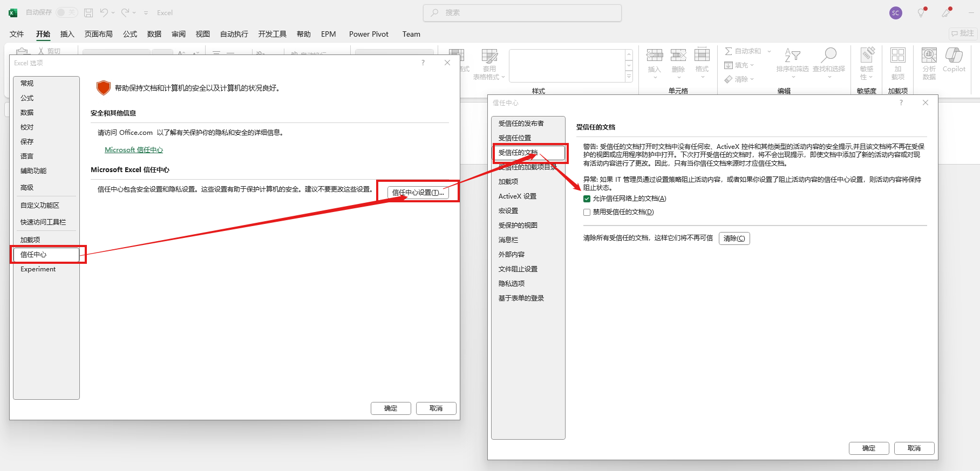Viewport: 980px width, 471px height.
Task: Click the help question mark in Excel 选项
Action: pyautogui.click(x=423, y=63)
